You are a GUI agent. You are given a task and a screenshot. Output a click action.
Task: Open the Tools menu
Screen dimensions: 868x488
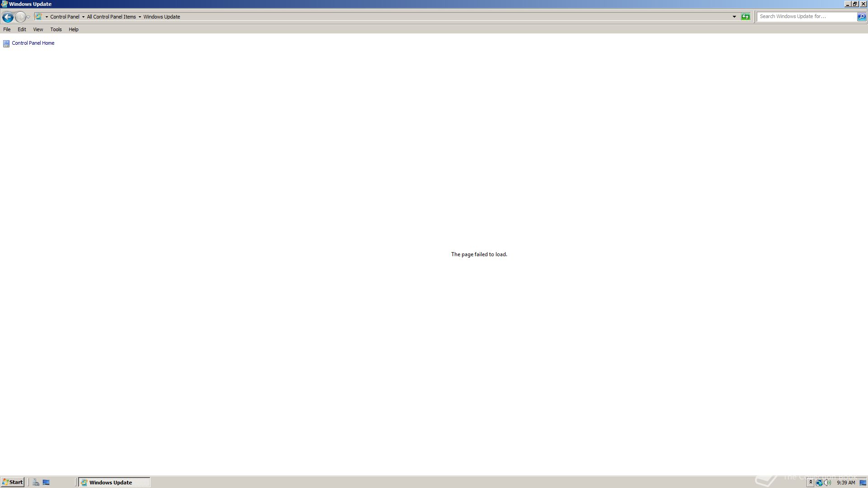(x=56, y=29)
